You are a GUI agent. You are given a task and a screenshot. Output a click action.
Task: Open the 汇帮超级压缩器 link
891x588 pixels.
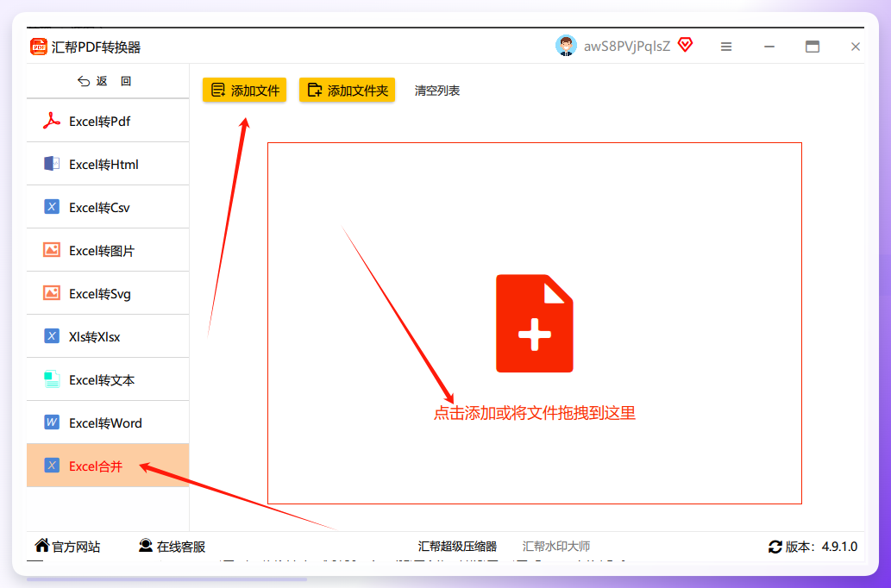pos(457,547)
